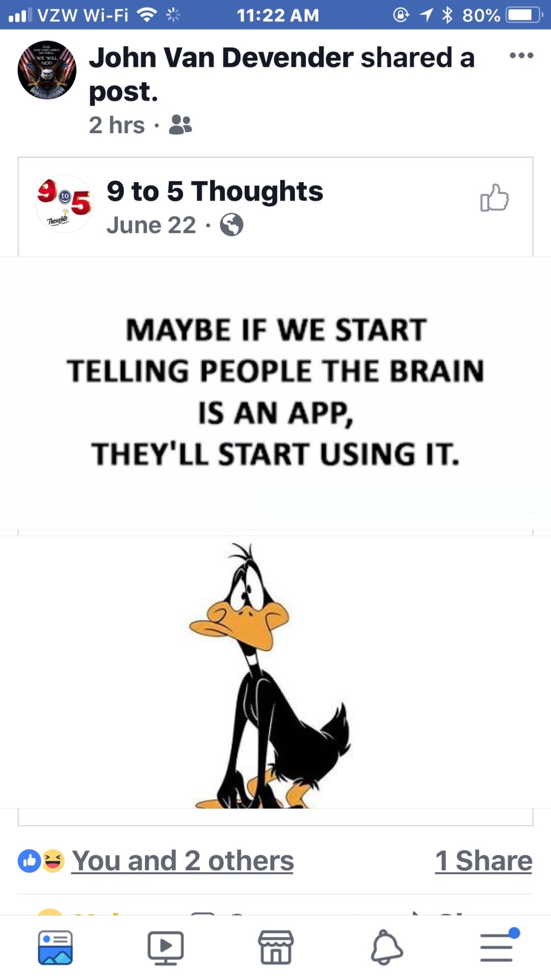Open John Van Devender's name link
This screenshot has height=980, width=551.
[x=221, y=57]
